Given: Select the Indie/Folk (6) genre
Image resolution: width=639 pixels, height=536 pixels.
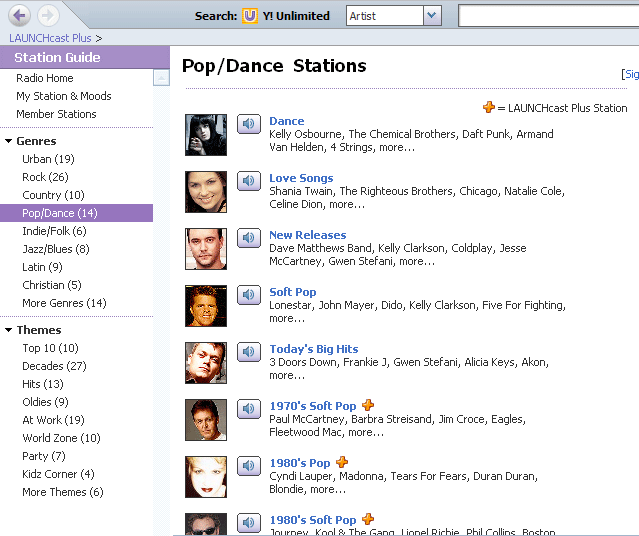Looking at the screenshot, I should point(54,231).
